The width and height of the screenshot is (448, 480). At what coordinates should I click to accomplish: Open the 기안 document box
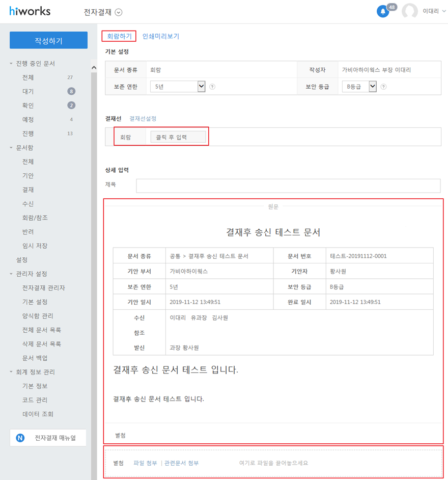pos(28,176)
